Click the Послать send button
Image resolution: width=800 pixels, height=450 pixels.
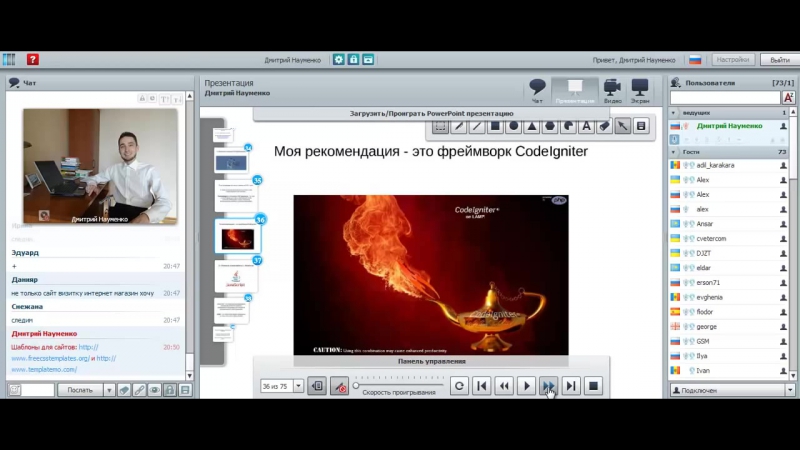tap(80, 390)
